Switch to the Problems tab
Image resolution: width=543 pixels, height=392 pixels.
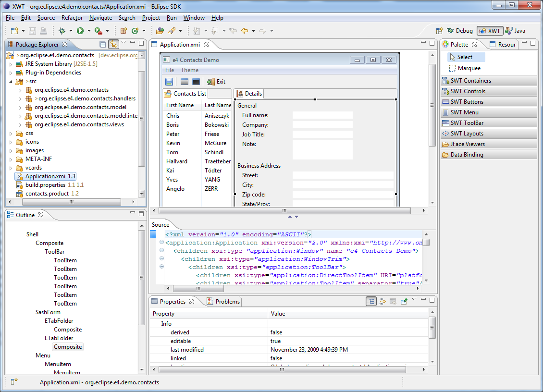tap(223, 302)
